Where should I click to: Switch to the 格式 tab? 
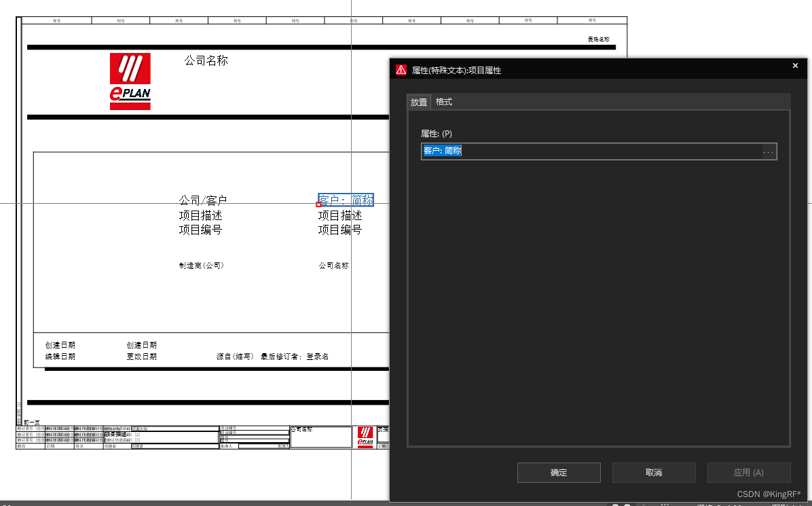coord(444,102)
